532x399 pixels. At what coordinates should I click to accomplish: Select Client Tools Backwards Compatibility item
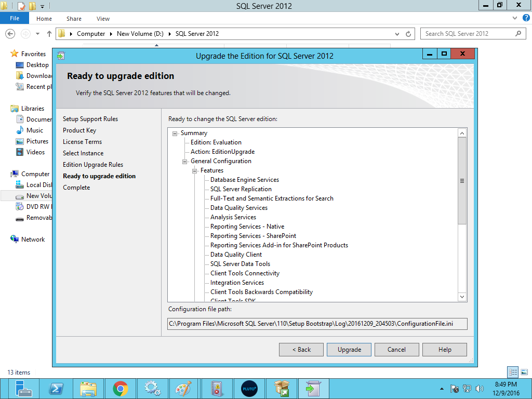(262, 292)
